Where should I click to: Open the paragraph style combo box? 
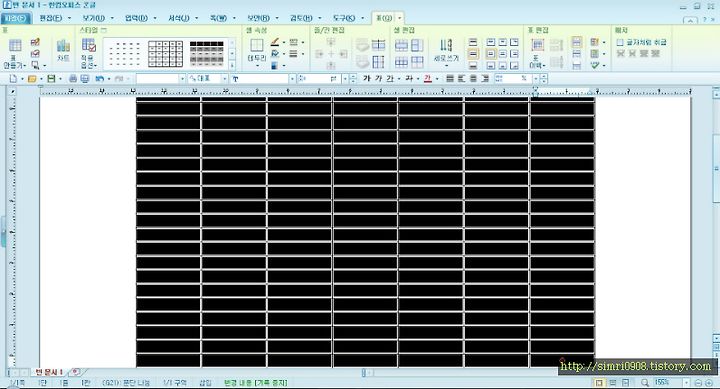[160, 79]
